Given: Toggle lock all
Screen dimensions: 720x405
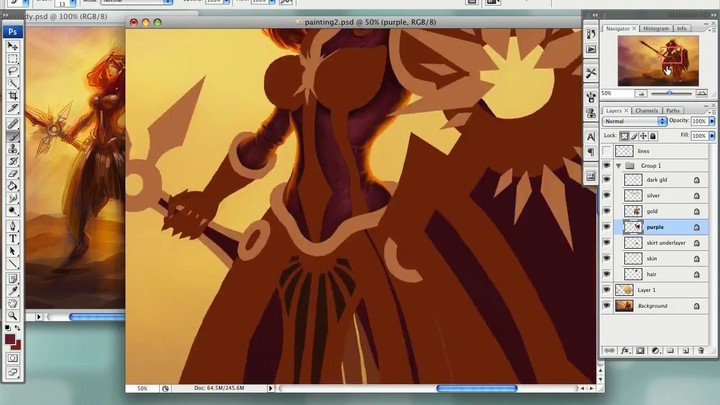Looking at the screenshot, I should pyautogui.click(x=652, y=136).
